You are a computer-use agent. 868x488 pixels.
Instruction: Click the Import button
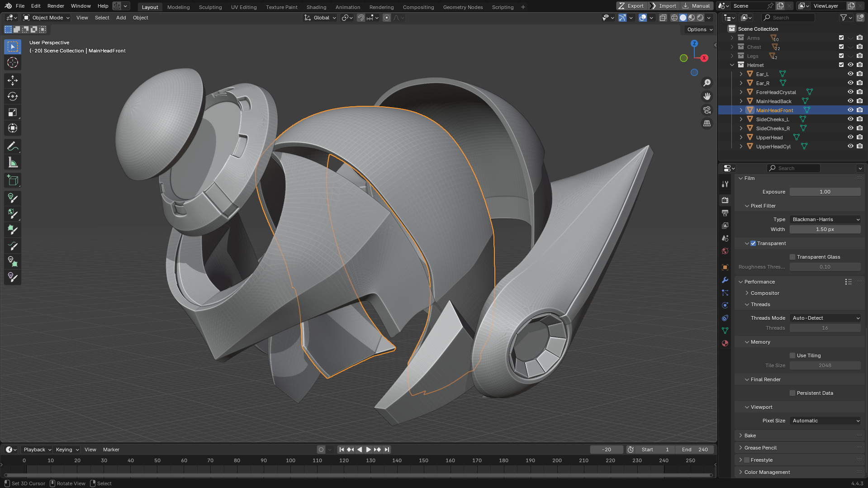[x=664, y=6]
